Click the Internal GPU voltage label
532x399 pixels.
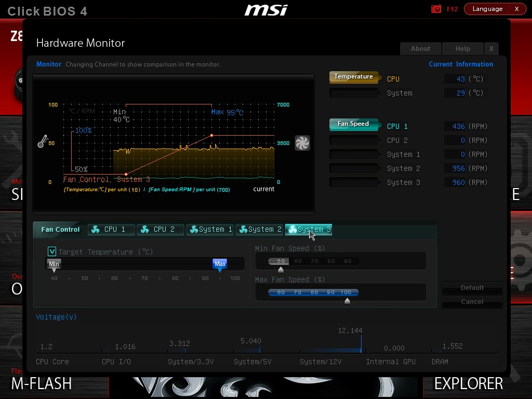coord(391,362)
